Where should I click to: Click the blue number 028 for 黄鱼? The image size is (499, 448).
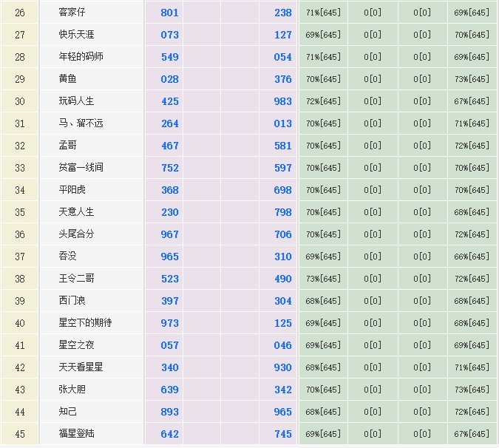(170, 79)
